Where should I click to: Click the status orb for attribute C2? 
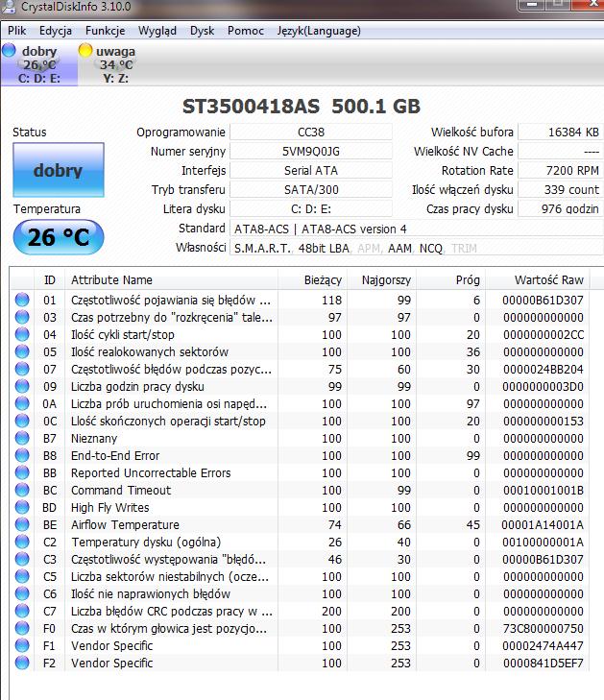pyautogui.click(x=22, y=542)
